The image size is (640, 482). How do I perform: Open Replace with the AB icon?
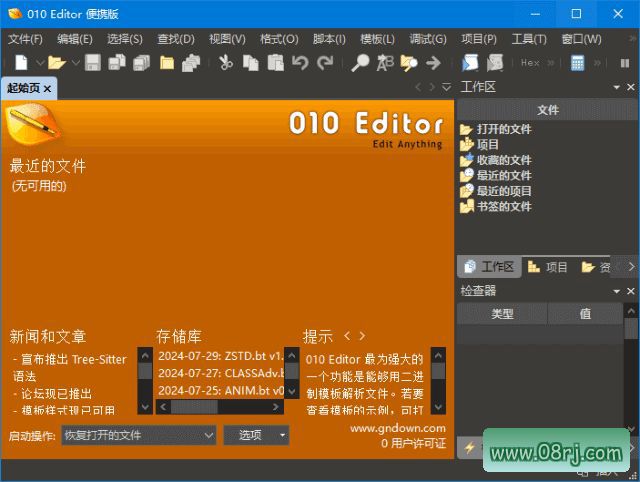(x=385, y=63)
